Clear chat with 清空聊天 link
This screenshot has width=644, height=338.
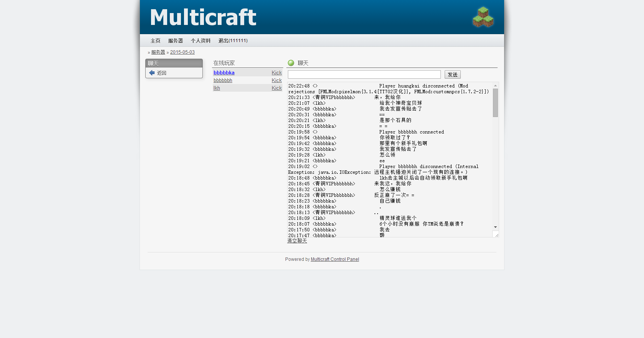click(297, 241)
